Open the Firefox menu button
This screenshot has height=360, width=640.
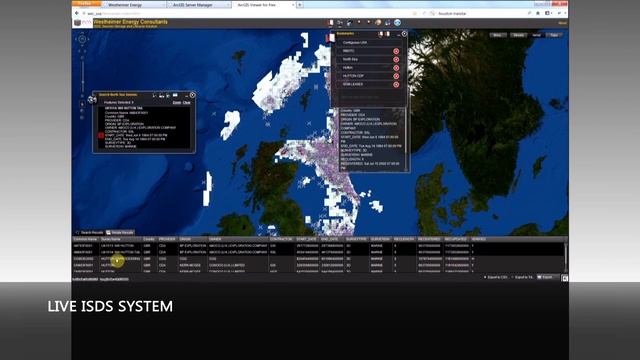tap(87, 4)
